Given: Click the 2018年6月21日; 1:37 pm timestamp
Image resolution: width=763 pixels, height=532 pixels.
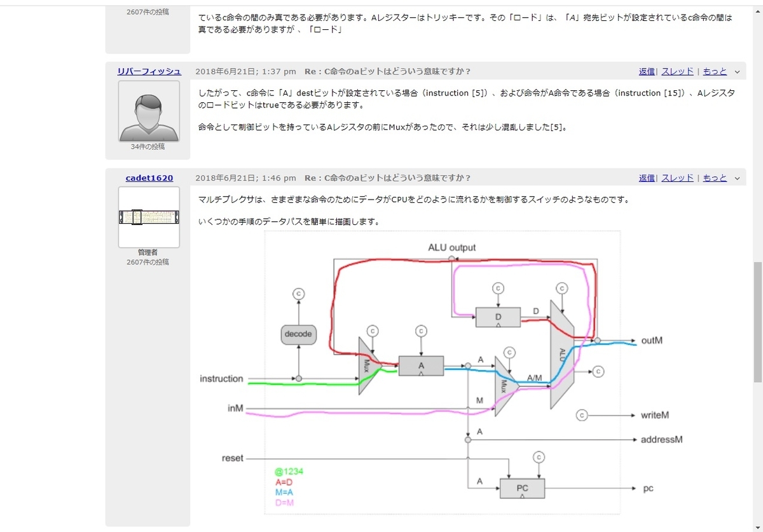Looking at the screenshot, I should [245, 71].
